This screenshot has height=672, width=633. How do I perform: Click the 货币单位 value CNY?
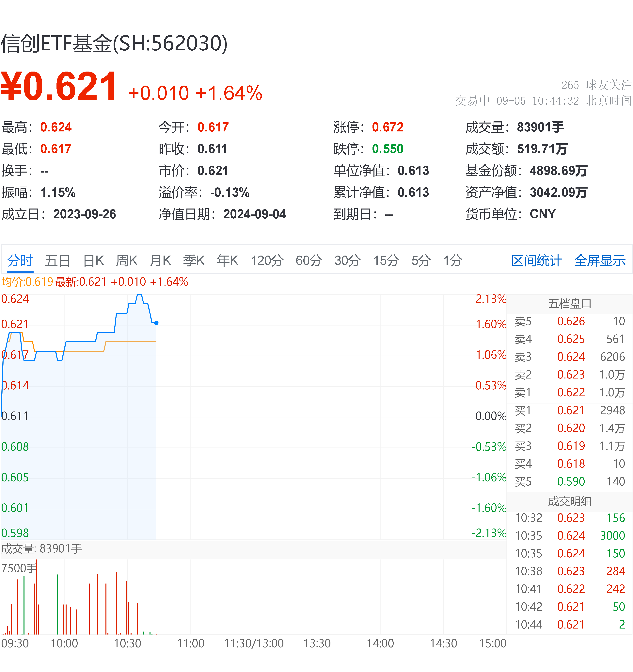click(x=543, y=214)
